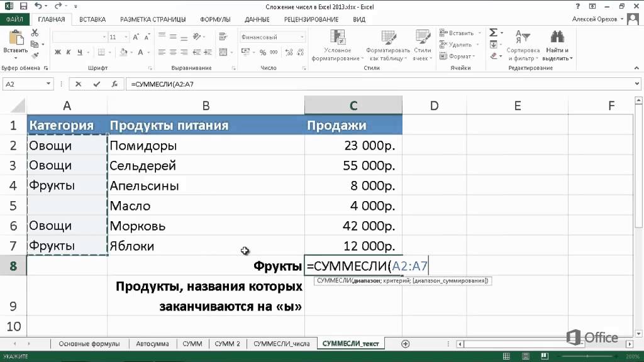Click the AutoSum sigma icon
This screenshot has height=362, width=644.
(494, 33)
